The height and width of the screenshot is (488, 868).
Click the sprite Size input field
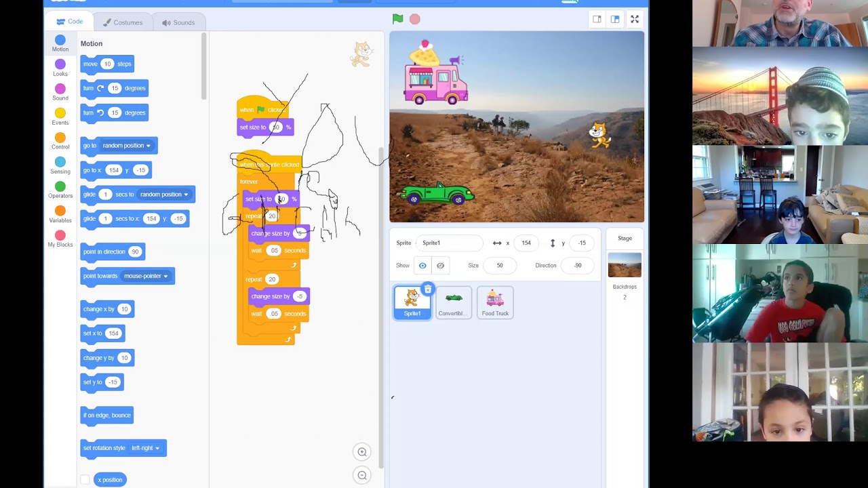coord(500,266)
